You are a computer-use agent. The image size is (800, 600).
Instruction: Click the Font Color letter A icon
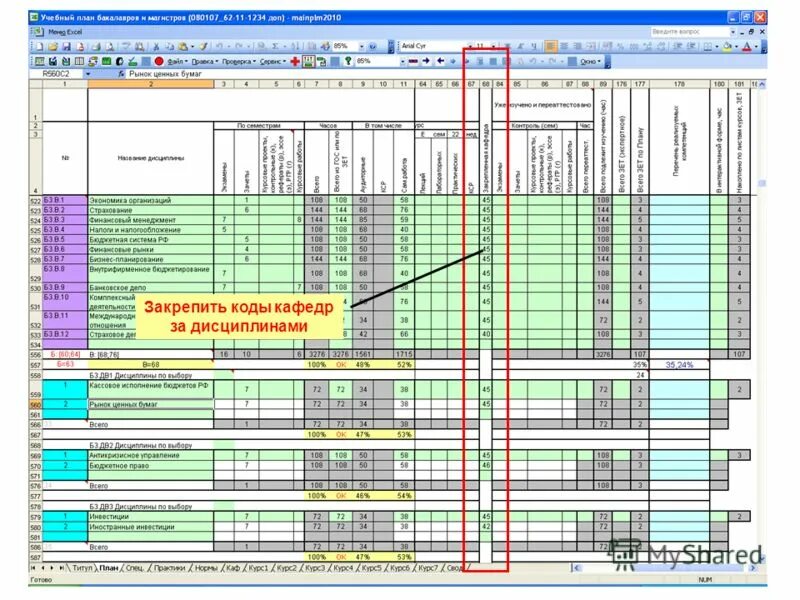tap(746, 46)
